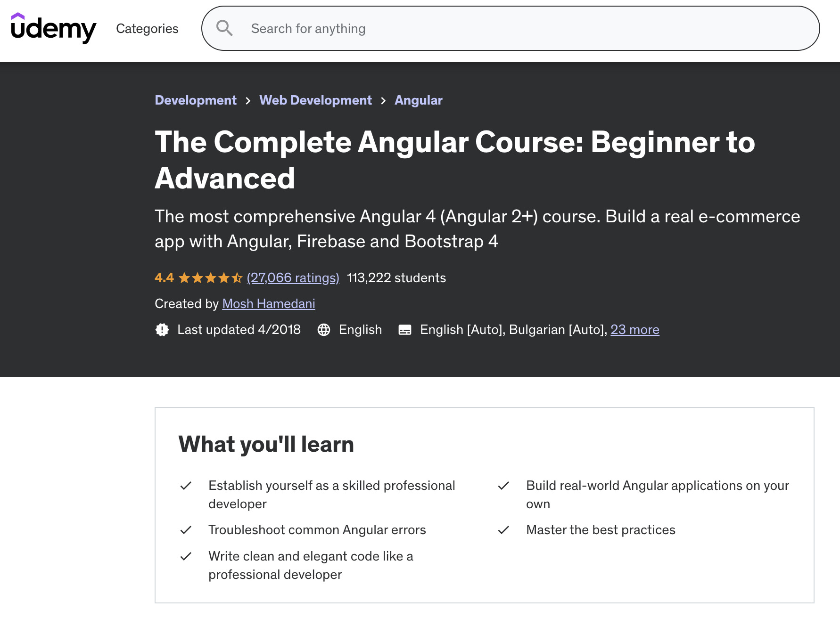Select the Angular breadcrumb item
This screenshot has width=840, height=618.
click(418, 100)
